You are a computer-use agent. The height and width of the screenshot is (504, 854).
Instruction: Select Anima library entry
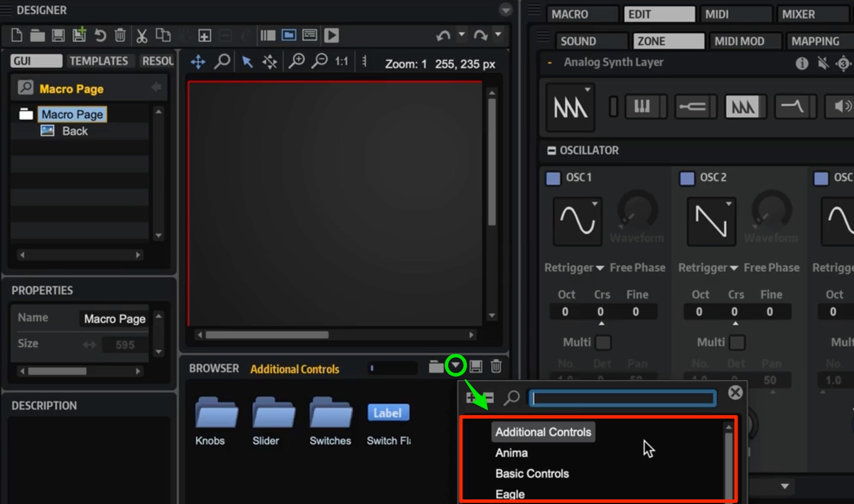pyautogui.click(x=511, y=453)
